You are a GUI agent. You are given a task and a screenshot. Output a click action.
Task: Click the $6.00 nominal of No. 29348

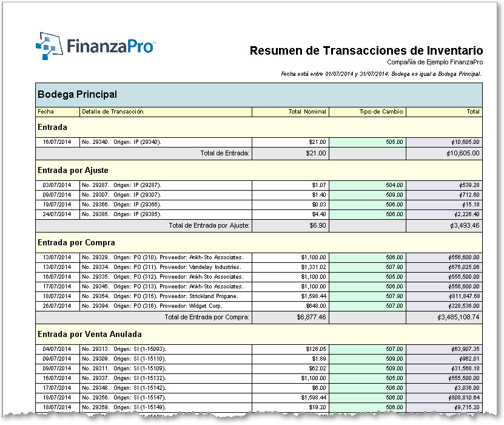tap(319, 388)
